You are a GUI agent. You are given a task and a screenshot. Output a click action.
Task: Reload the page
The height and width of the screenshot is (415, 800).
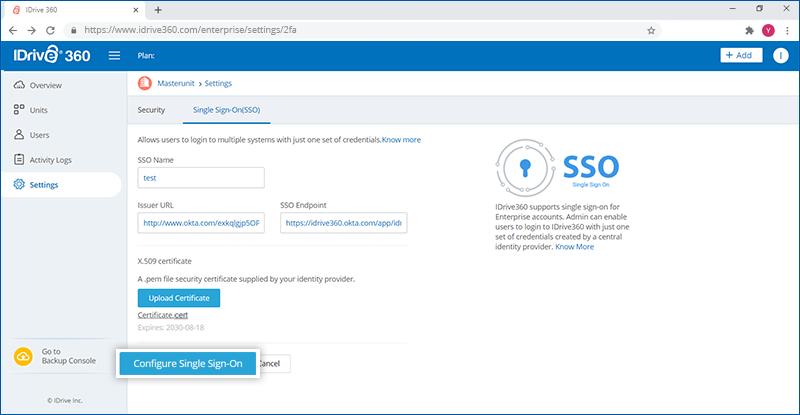pyautogui.click(x=50, y=30)
